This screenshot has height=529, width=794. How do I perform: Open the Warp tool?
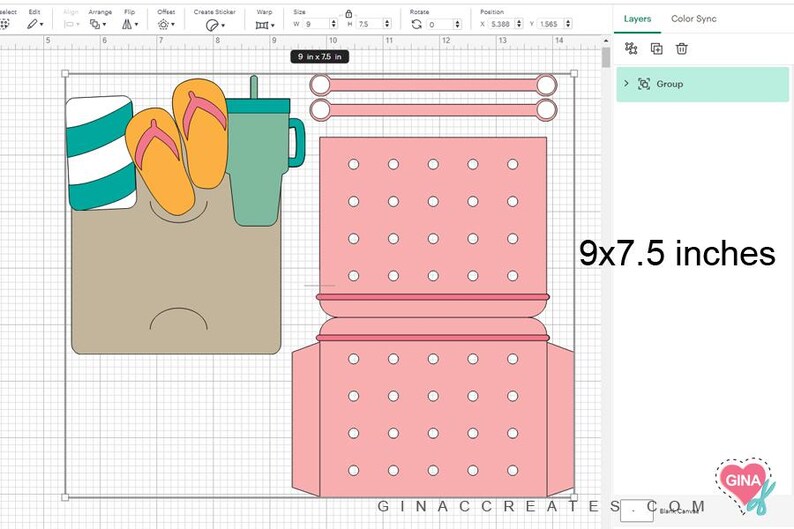click(264, 25)
